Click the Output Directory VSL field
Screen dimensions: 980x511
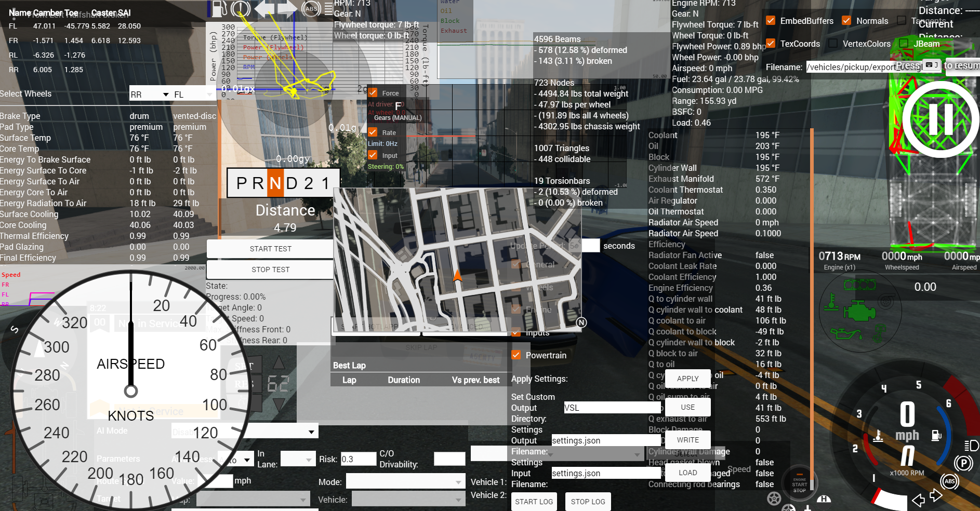(612, 408)
